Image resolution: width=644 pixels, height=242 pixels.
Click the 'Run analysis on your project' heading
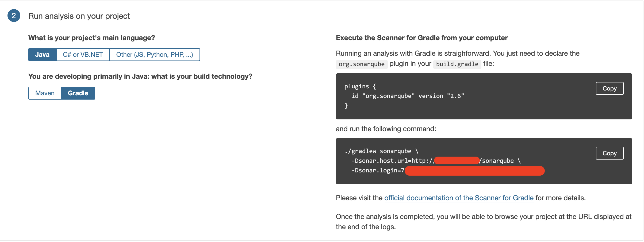coord(79,16)
